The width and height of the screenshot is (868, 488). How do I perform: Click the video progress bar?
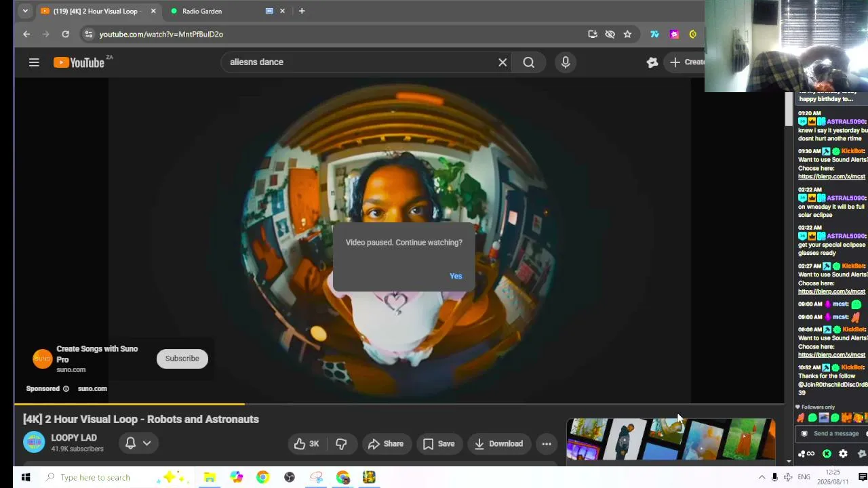(399, 404)
